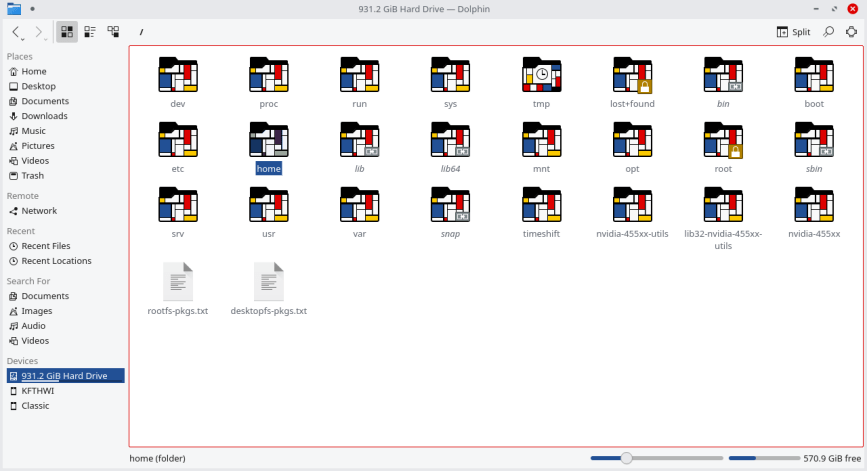
Task: Select the run folder icon
Action: [359, 75]
